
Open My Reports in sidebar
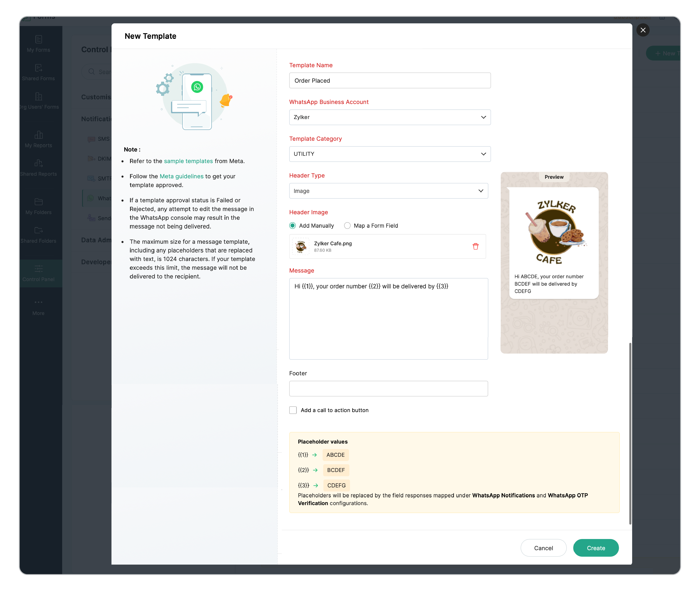39,139
